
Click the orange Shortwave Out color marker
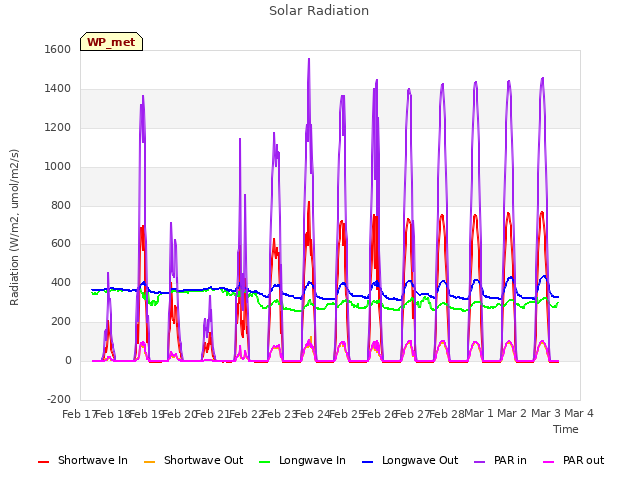click(149, 462)
